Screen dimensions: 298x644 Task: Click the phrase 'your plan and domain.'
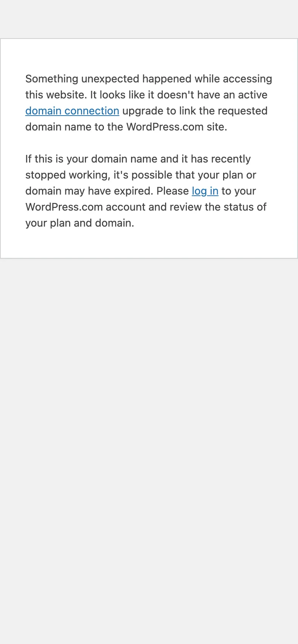click(80, 223)
